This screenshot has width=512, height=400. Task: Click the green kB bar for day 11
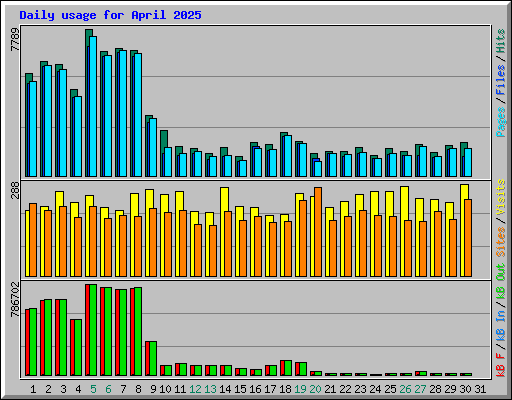click(x=183, y=369)
